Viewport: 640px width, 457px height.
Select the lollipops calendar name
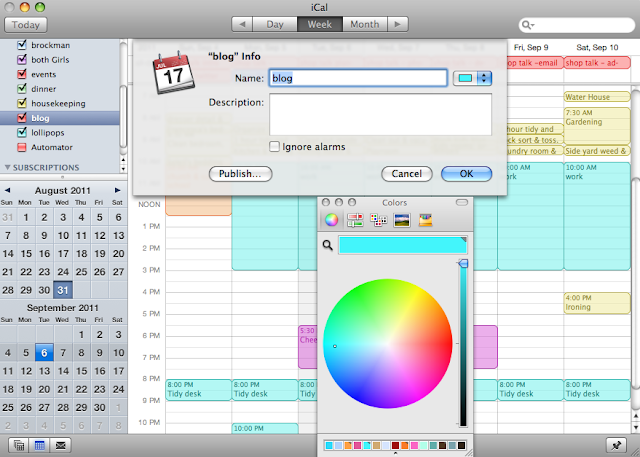coord(48,133)
